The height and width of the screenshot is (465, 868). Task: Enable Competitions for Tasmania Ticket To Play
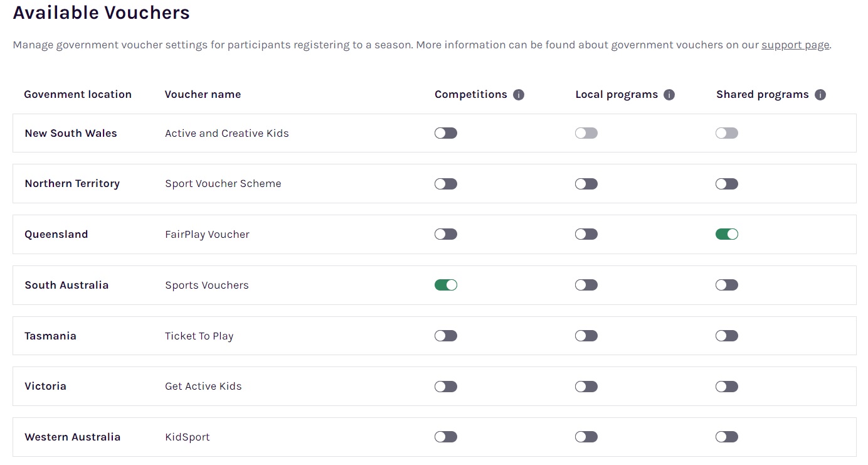(x=446, y=336)
